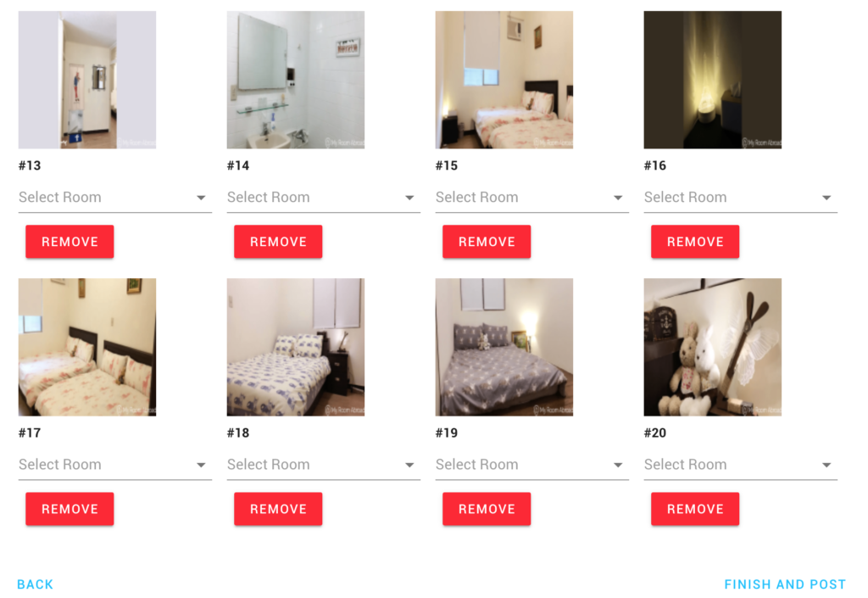
Task: Click FINISH AND POST
Action: point(785,584)
